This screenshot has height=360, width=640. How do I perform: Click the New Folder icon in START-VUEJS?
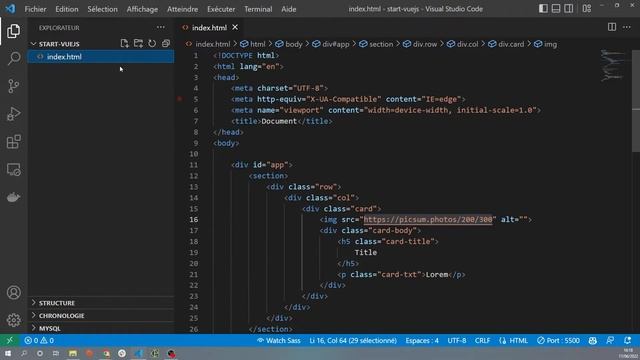tap(138, 43)
